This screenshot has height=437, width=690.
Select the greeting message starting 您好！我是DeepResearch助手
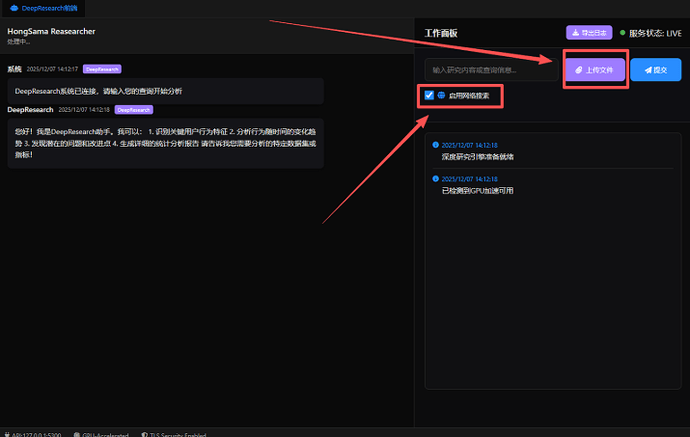(x=165, y=143)
